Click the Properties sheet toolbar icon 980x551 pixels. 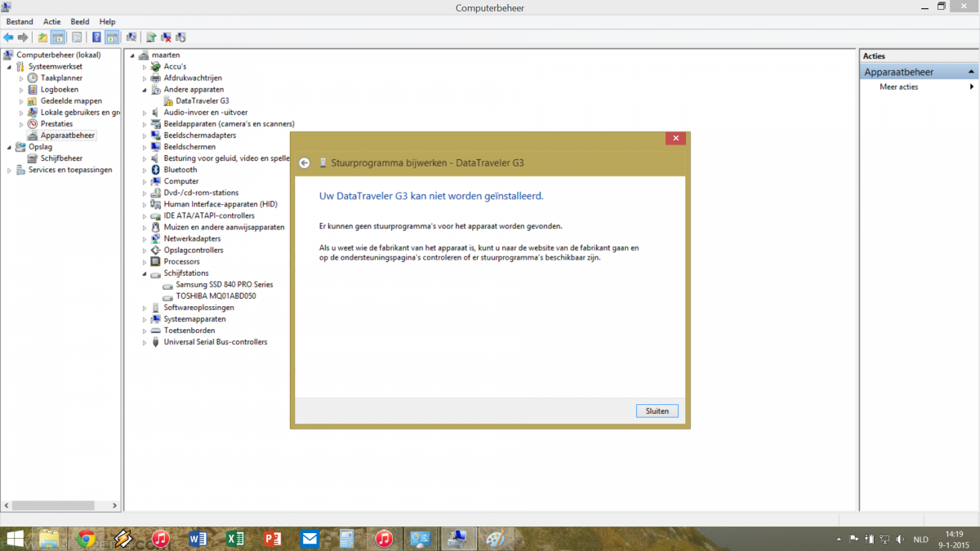pos(77,37)
